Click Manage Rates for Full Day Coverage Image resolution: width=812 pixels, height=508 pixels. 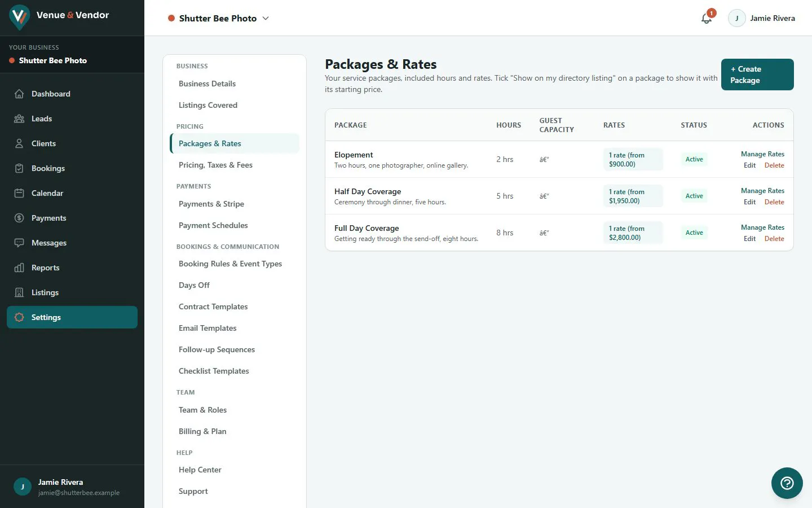tap(762, 227)
